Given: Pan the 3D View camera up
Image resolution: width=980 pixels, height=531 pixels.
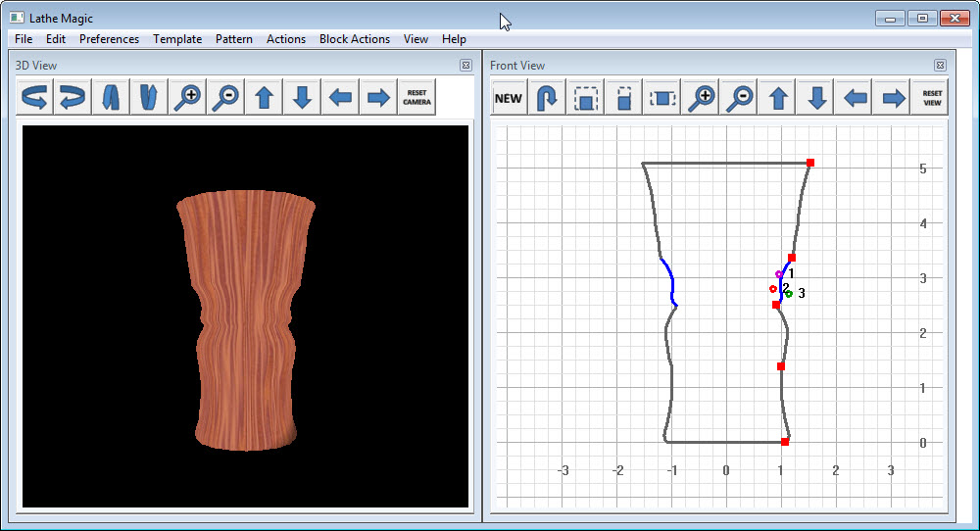Looking at the screenshot, I should [x=264, y=97].
